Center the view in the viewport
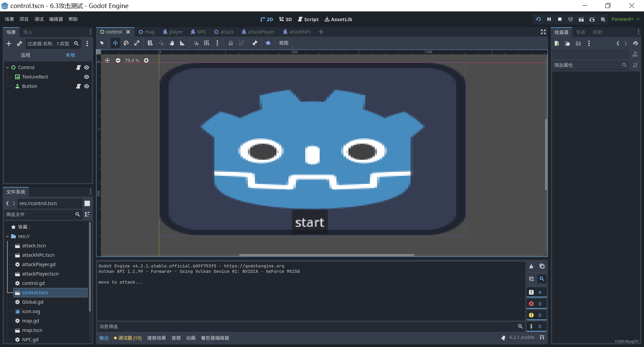 pyautogui.click(x=107, y=60)
